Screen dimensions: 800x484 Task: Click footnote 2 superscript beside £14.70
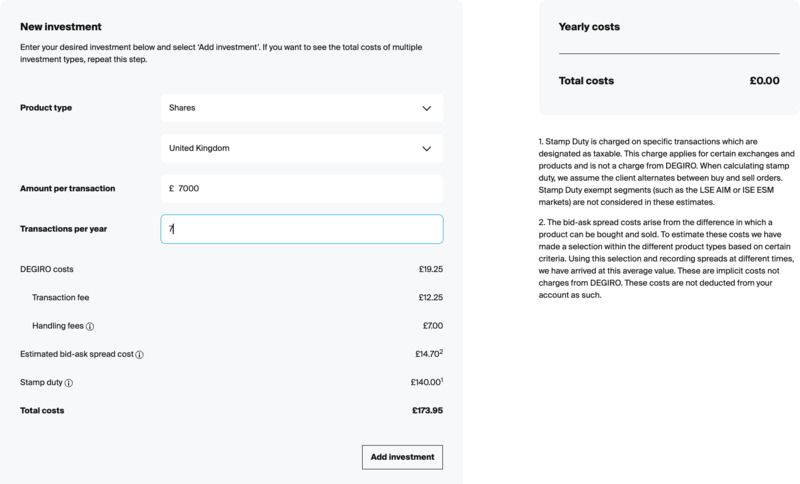(x=441, y=351)
